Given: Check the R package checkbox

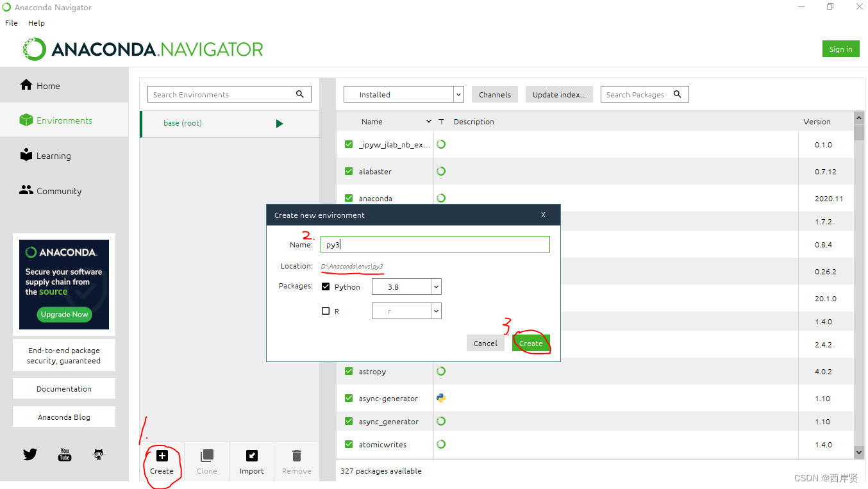Looking at the screenshot, I should pos(326,311).
